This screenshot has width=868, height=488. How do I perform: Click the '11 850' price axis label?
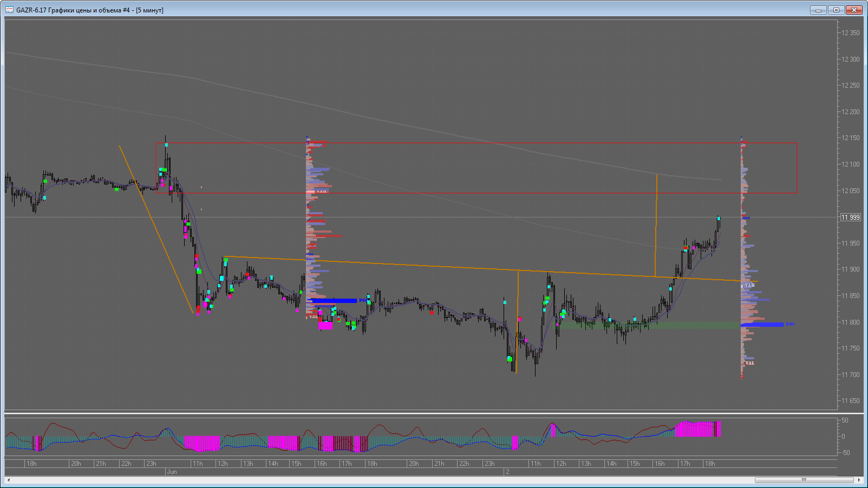tap(850, 296)
